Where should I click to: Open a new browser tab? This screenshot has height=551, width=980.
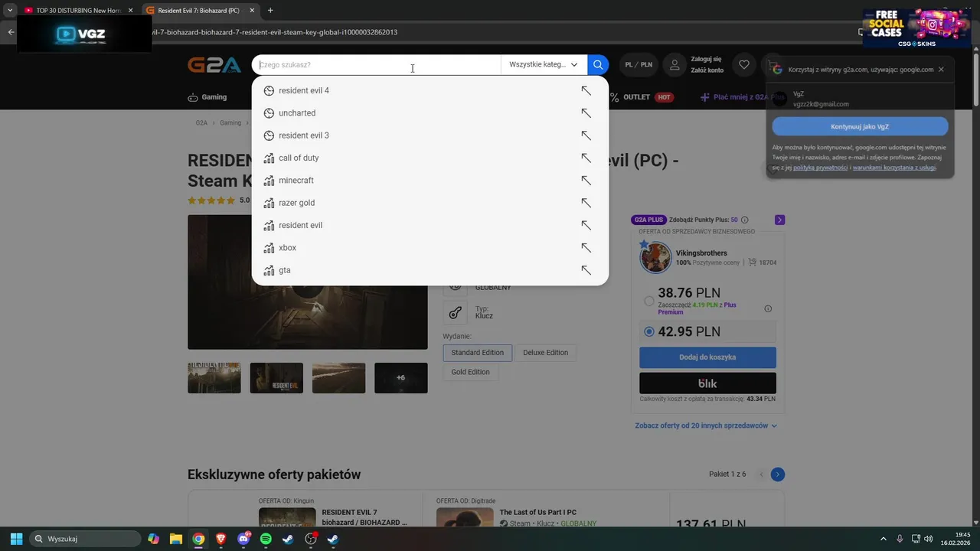tap(270, 11)
